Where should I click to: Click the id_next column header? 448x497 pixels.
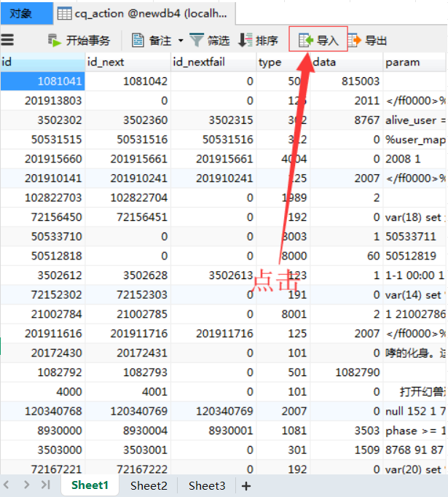(x=128, y=62)
